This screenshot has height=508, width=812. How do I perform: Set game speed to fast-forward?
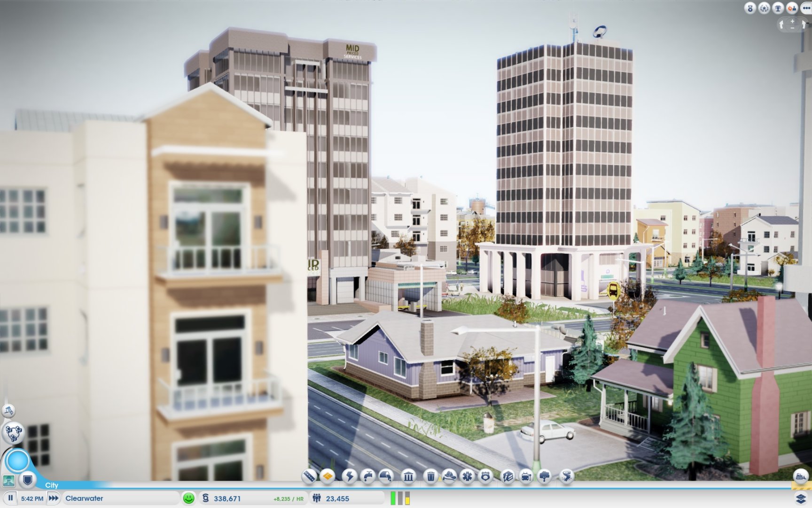click(54, 498)
